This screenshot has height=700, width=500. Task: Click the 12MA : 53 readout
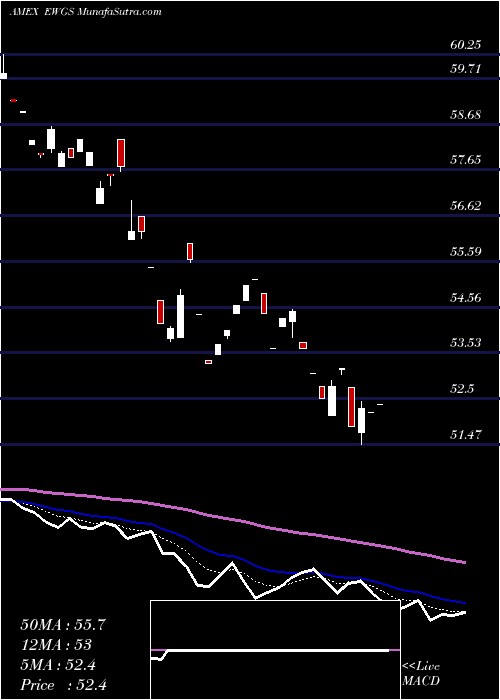(56, 645)
